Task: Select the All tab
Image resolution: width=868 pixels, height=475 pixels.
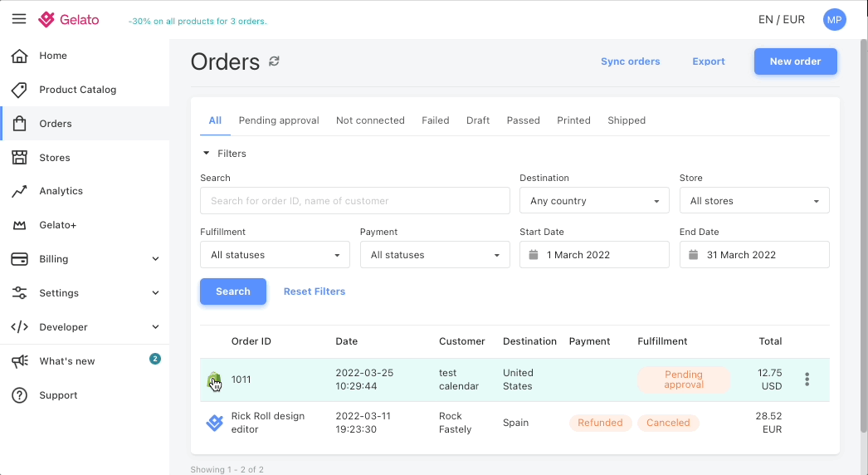Action: click(x=215, y=120)
